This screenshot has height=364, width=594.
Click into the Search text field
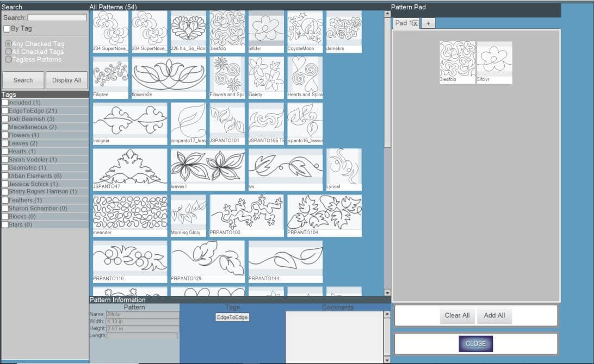point(57,17)
